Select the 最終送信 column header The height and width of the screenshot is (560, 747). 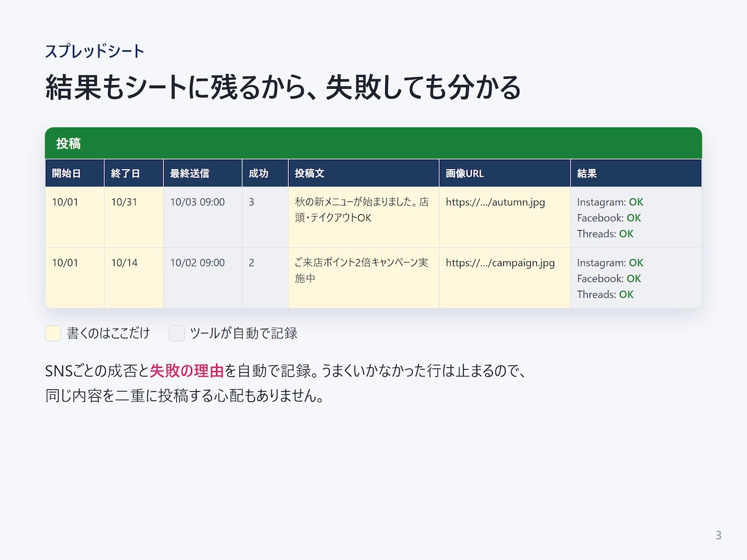coord(203,173)
